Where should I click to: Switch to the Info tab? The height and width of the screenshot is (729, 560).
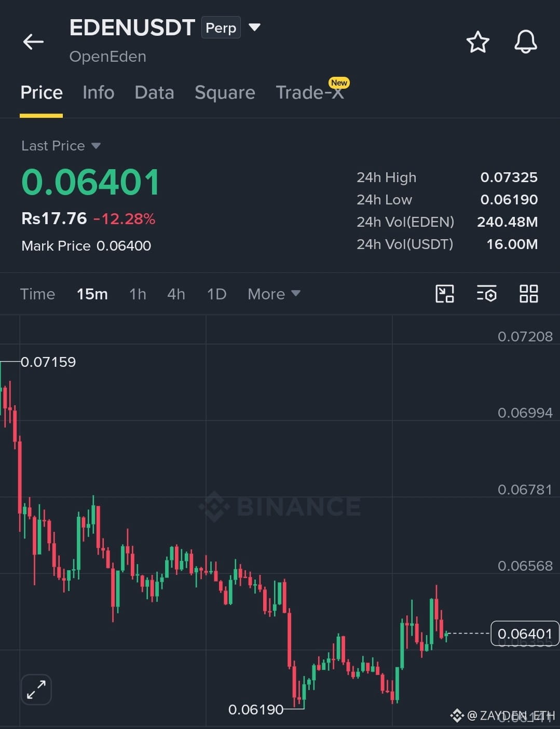pos(98,92)
